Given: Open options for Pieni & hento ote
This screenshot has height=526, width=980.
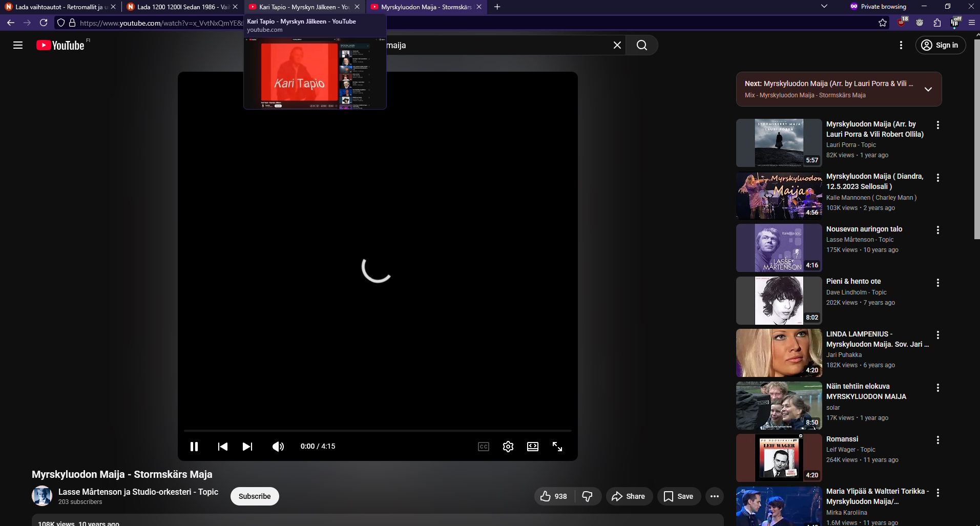Looking at the screenshot, I should click(x=938, y=283).
